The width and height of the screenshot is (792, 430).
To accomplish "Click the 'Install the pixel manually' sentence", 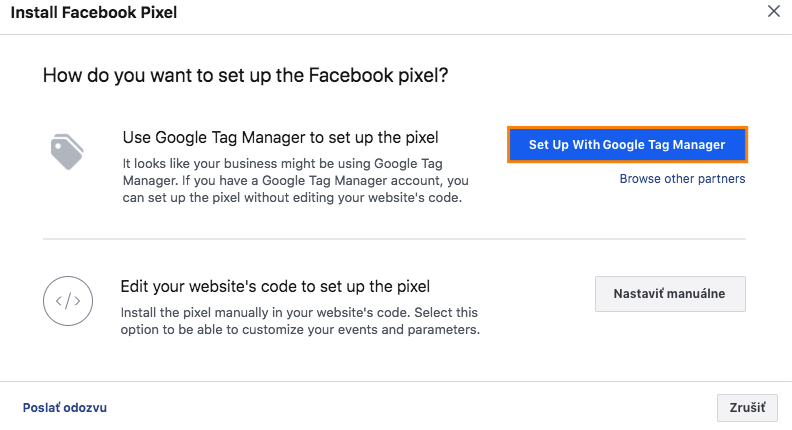I will point(260,311).
